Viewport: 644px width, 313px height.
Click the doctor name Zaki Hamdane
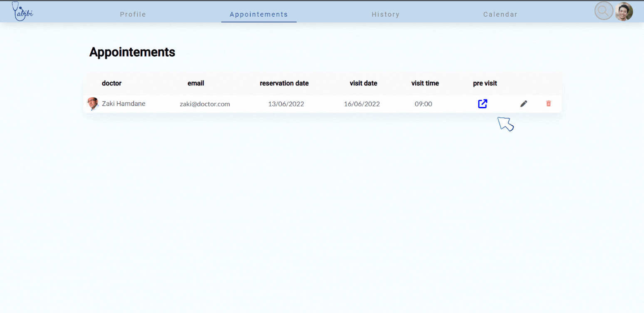tap(124, 104)
